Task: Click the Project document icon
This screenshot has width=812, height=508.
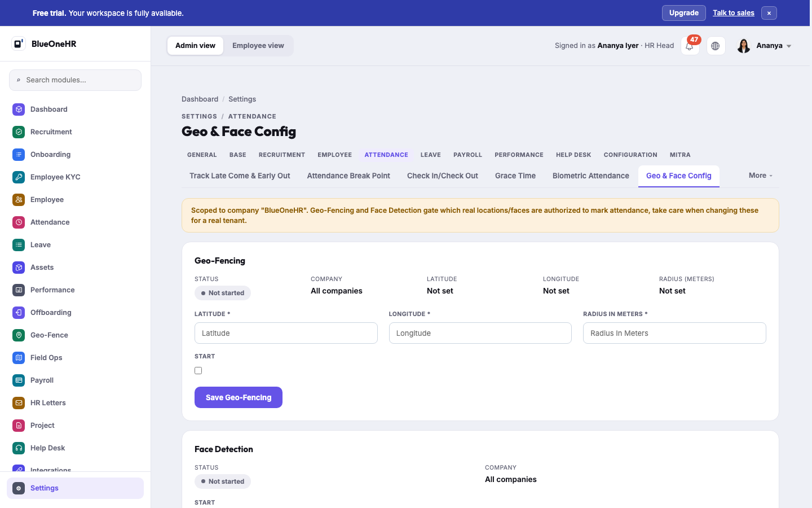Action: [19, 426]
